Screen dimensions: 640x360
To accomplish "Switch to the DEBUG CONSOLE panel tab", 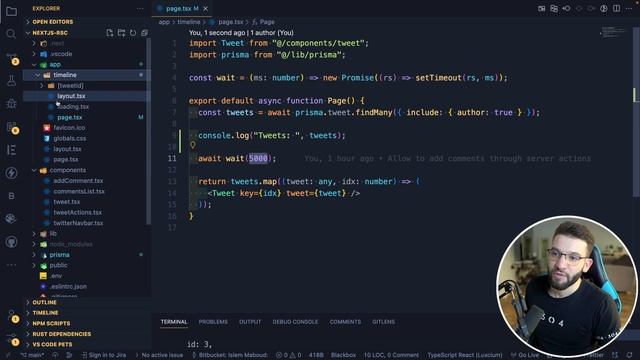I will click(295, 322).
